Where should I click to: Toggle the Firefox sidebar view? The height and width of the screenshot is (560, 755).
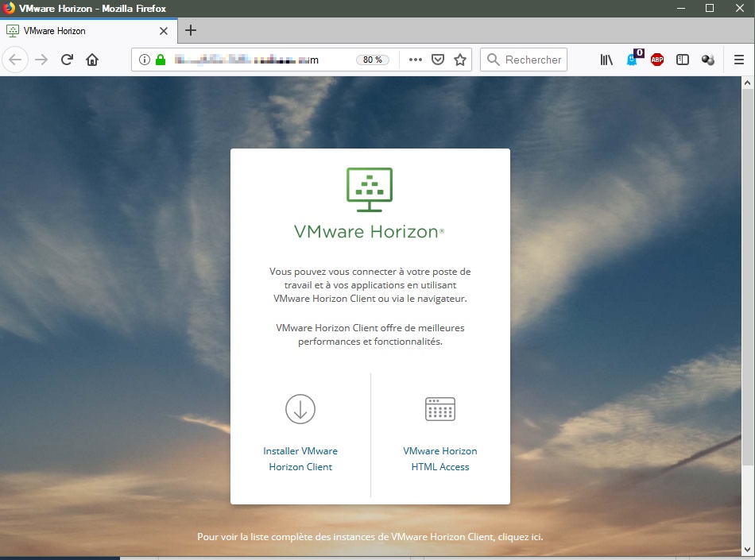click(683, 60)
